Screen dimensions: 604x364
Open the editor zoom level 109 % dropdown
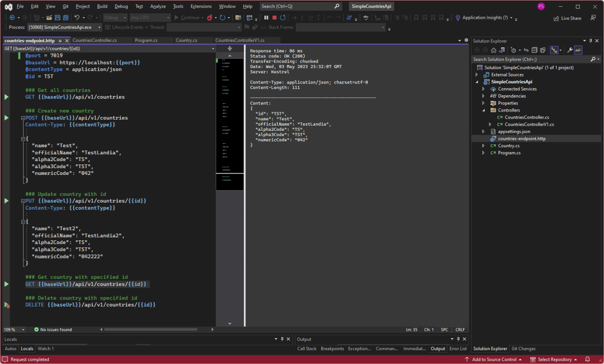coord(23,330)
